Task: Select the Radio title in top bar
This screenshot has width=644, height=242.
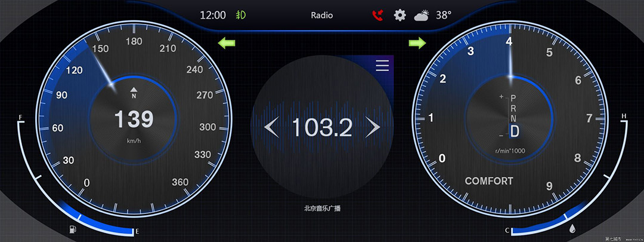Action: click(x=322, y=15)
